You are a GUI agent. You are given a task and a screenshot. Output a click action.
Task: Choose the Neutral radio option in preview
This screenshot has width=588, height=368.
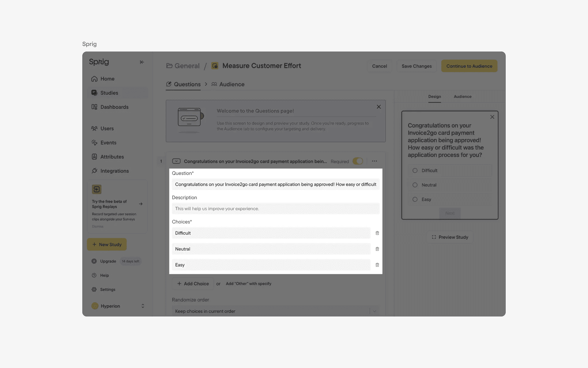[x=415, y=185]
